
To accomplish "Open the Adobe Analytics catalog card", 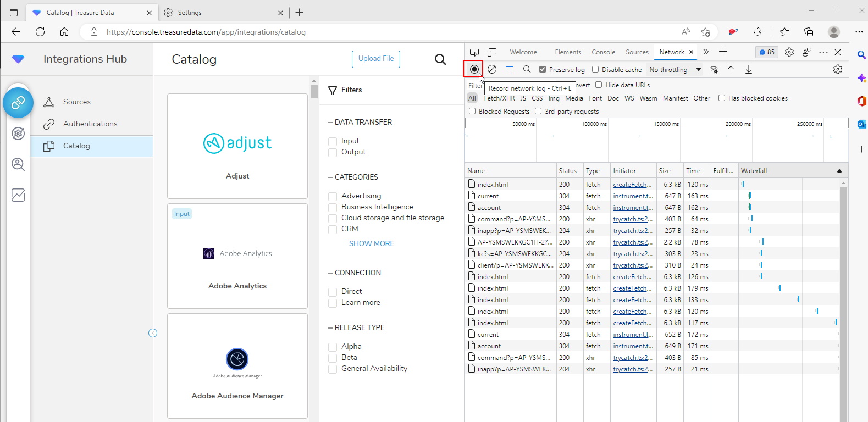I will coord(237,256).
